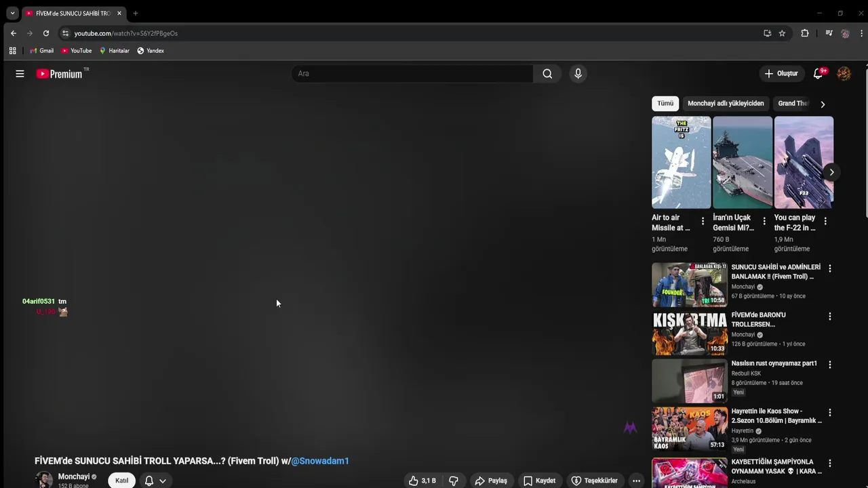Open the browser extensions puzzle icon

pyautogui.click(x=805, y=33)
